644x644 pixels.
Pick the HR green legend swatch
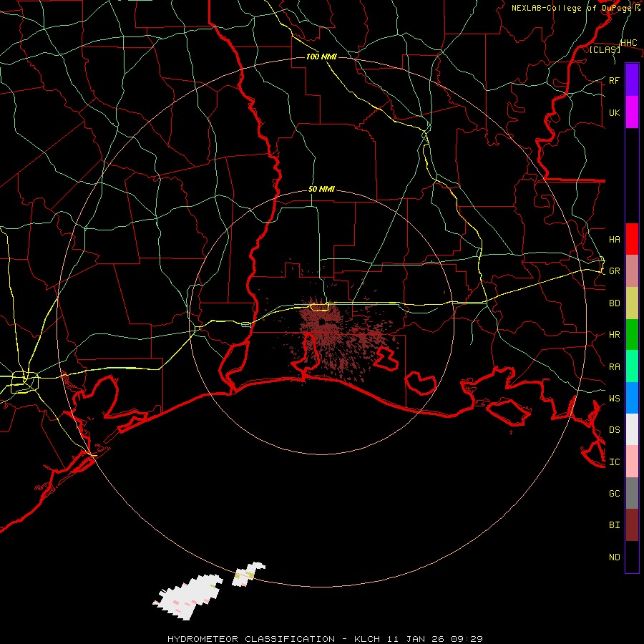pos(632,335)
